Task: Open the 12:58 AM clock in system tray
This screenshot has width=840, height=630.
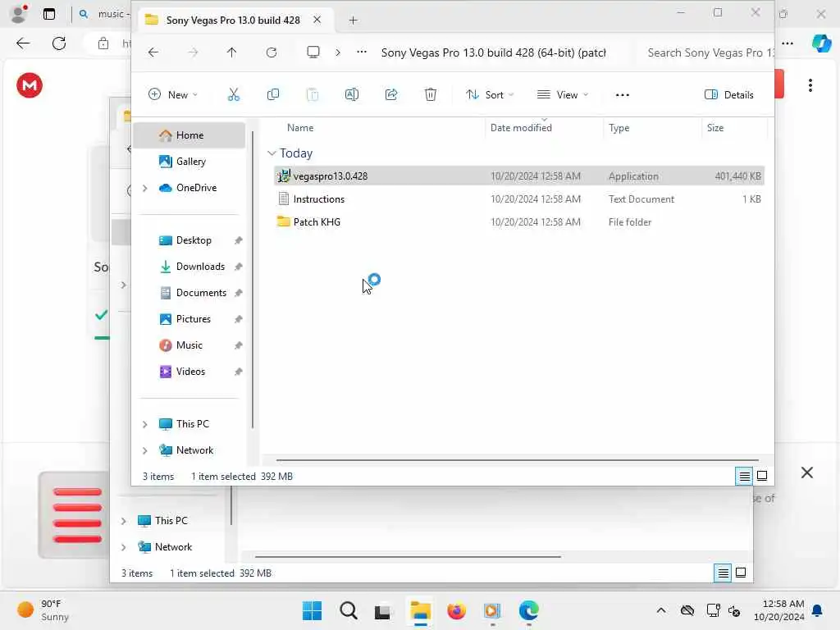Action: (778, 610)
